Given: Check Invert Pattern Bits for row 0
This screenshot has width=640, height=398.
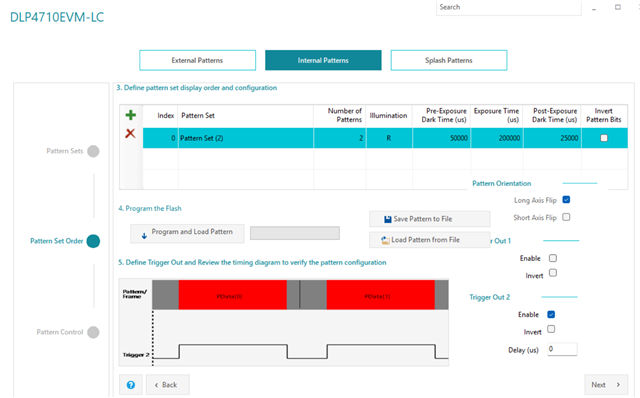Looking at the screenshot, I should coord(604,138).
